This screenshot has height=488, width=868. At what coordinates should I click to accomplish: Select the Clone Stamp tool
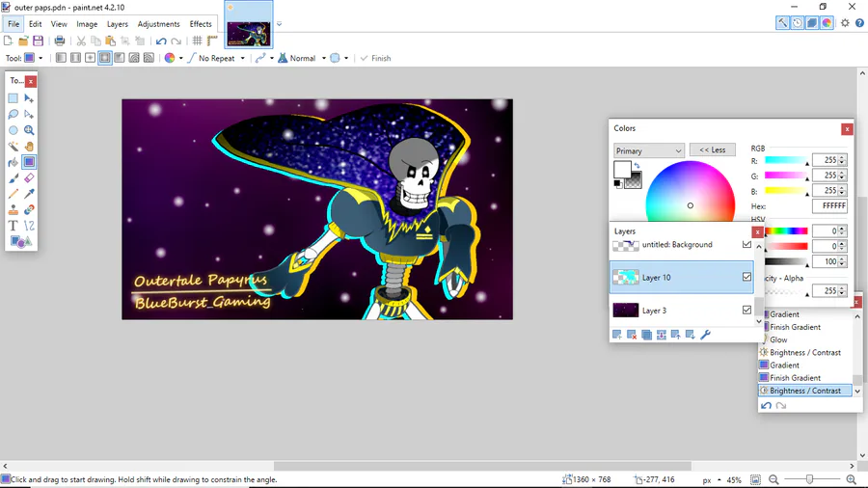[x=14, y=209]
